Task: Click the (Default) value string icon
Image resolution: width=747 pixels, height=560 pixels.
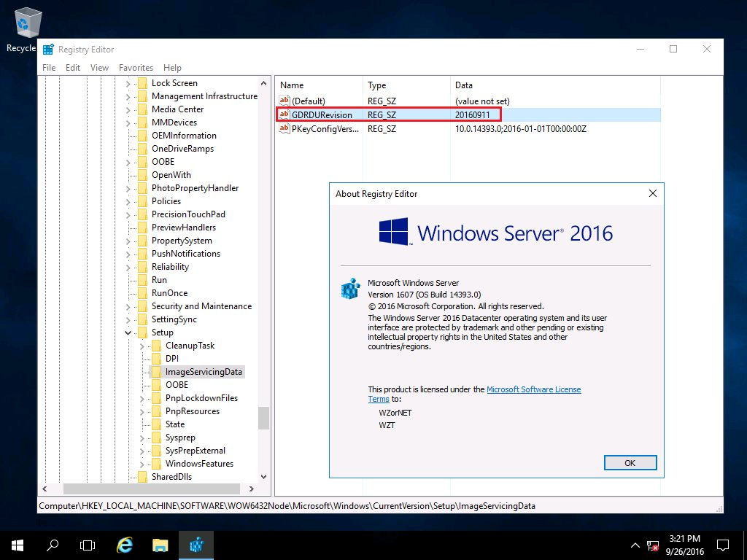Action: pos(285,101)
